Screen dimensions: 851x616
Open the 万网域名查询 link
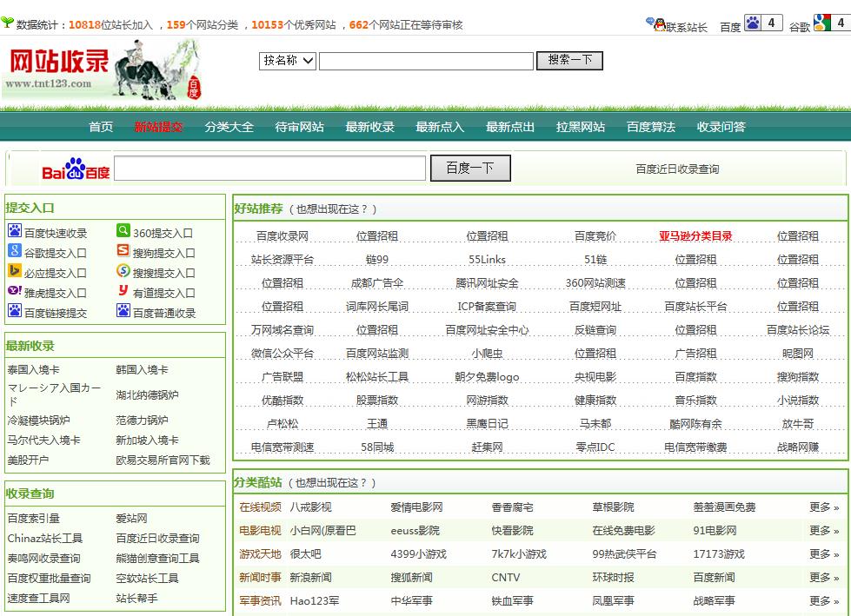(283, 329)
